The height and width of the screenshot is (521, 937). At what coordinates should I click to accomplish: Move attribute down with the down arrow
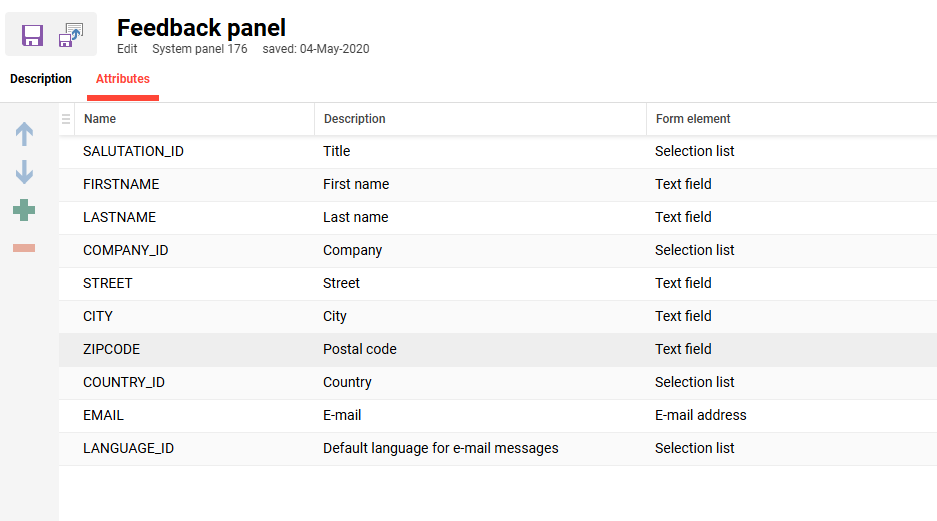click(24, 172)
